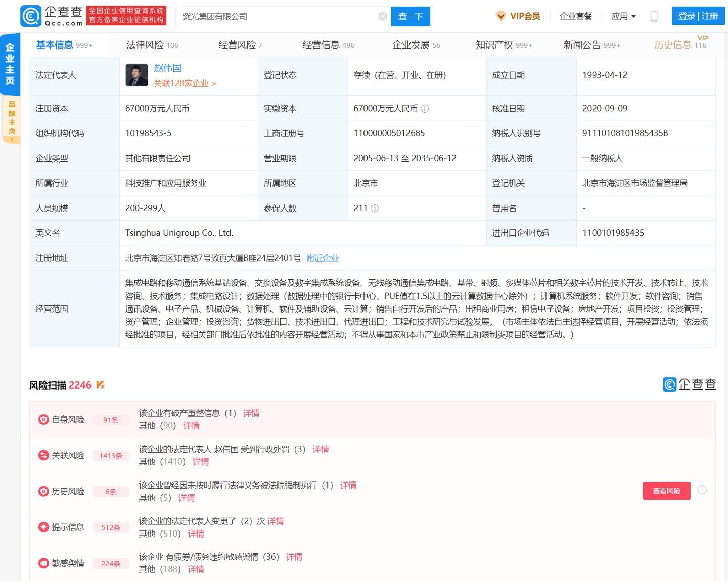Click the legal representative's photo thumbnail
728x581 pixels.
[136, 75]
